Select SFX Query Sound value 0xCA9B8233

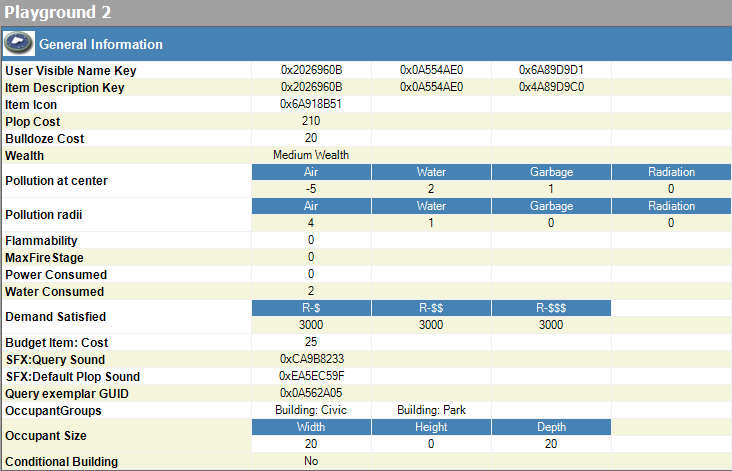[312, 359]
